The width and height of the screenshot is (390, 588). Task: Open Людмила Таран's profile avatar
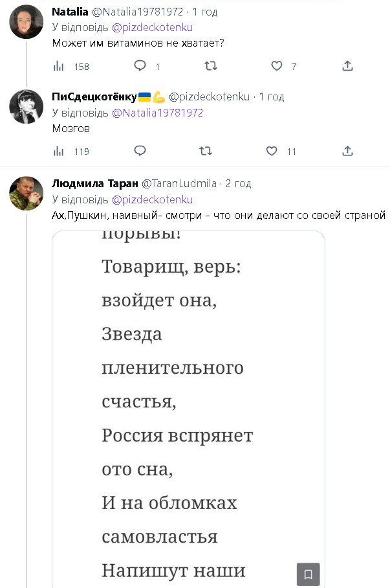pos(26,193)
